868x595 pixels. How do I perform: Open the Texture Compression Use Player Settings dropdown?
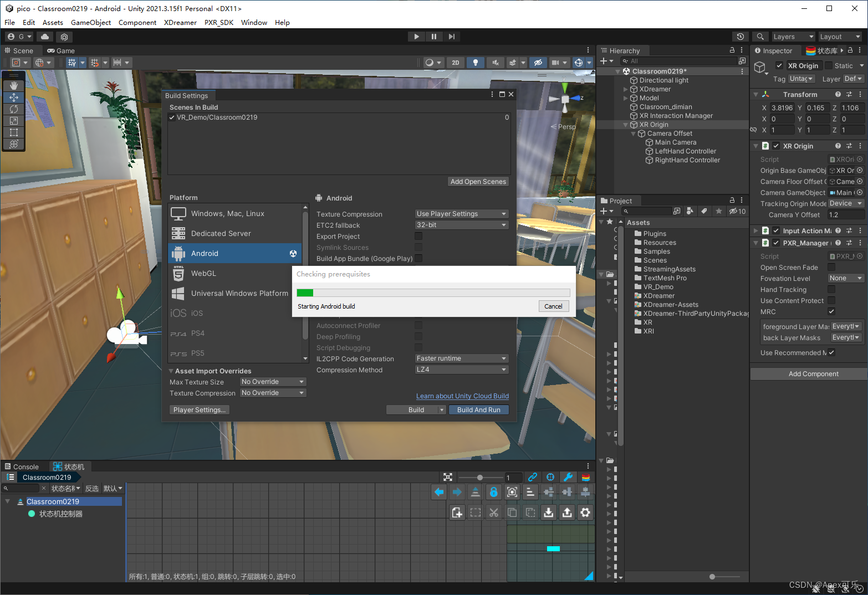462,214
